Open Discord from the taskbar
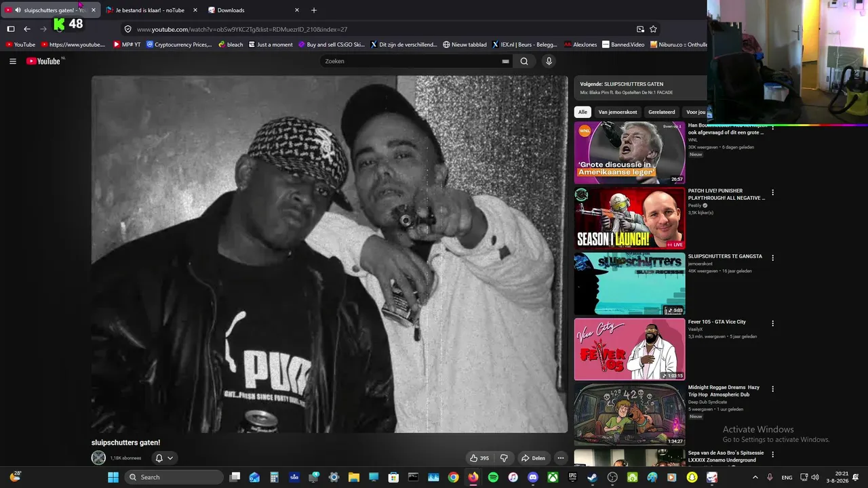The width and height of the screenshot is (868, 488). [533, 477]
